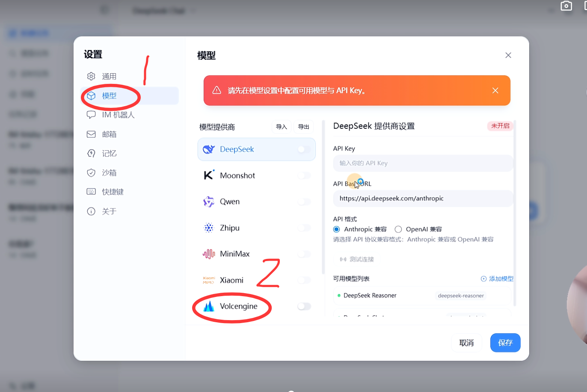Select the Zhipu provider icon
Viewport: 587px width, 392px height.
pos(208,228)
